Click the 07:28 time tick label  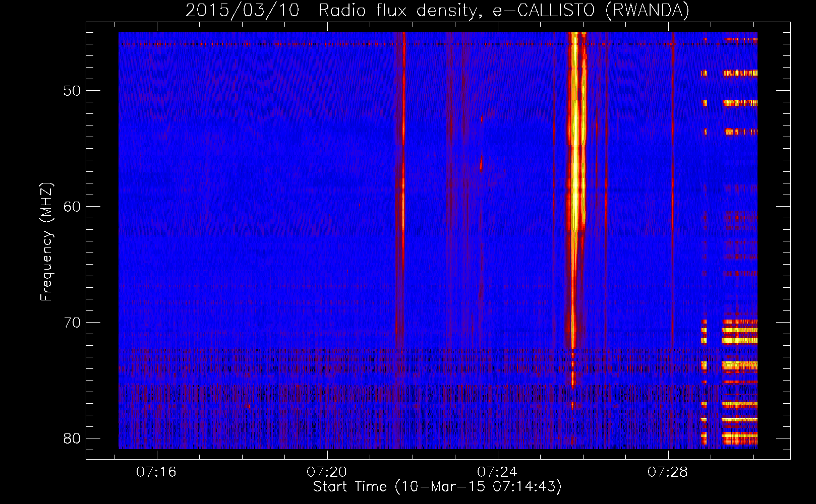[668, 472]
